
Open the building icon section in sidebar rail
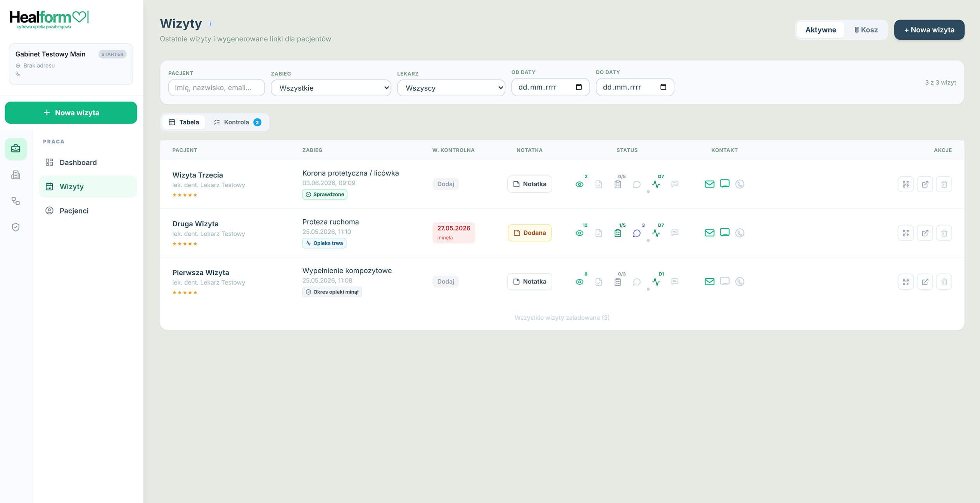pyautogui.click(x=16, y=175)
